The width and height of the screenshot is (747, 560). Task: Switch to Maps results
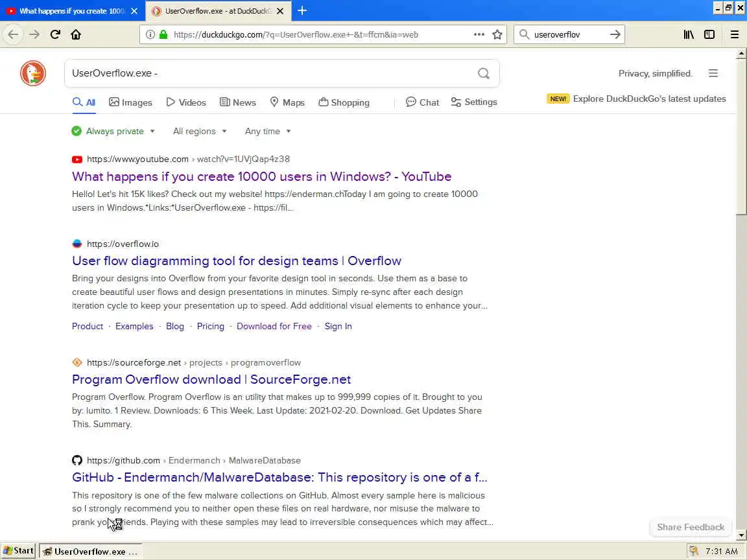point(287,102)
